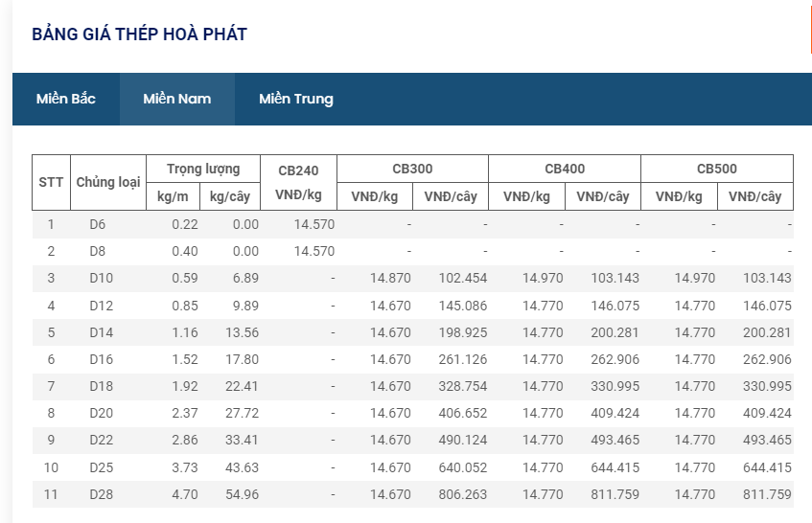Switch to the Miền Bắc tab

66,99
